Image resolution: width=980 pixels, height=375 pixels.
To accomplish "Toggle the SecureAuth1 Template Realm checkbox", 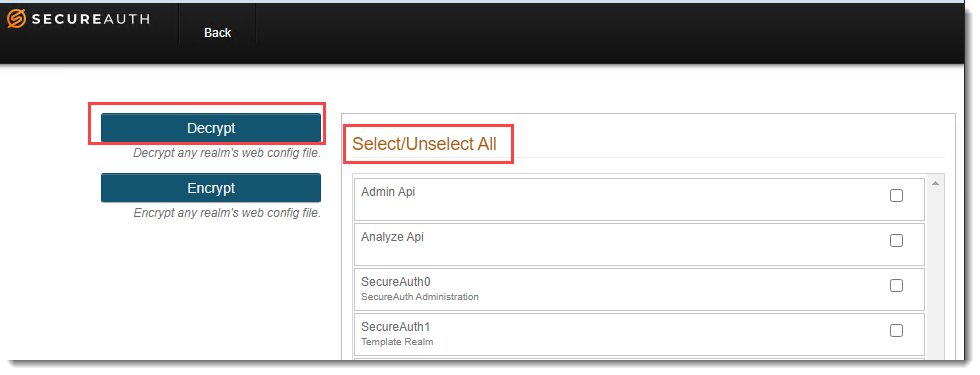I will (x=896, y=331).
